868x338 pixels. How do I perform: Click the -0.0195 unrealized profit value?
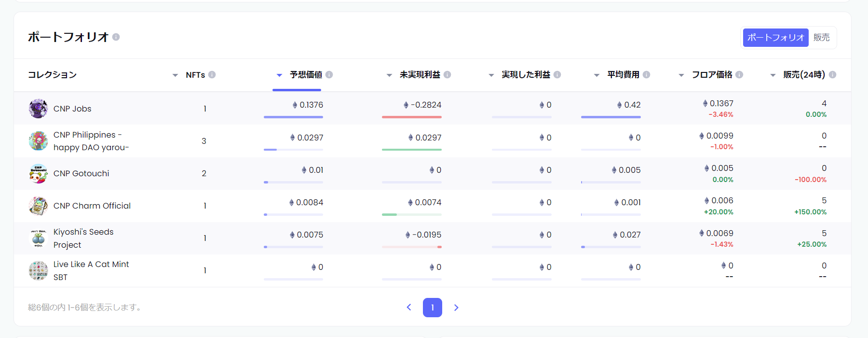427,235
